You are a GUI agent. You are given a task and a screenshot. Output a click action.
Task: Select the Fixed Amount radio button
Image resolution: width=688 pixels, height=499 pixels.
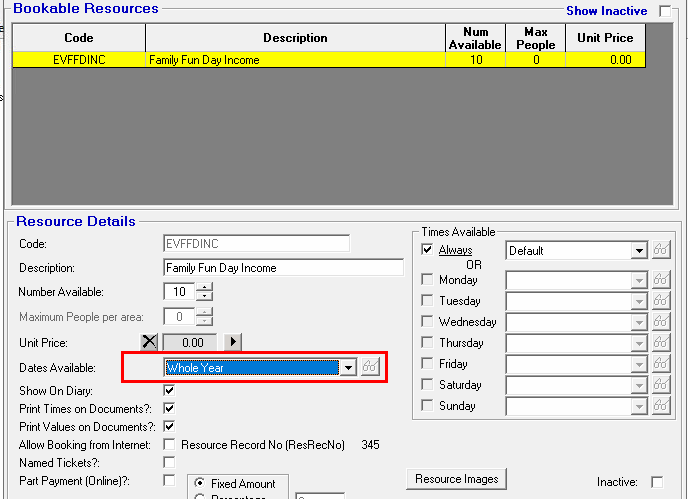200,483
